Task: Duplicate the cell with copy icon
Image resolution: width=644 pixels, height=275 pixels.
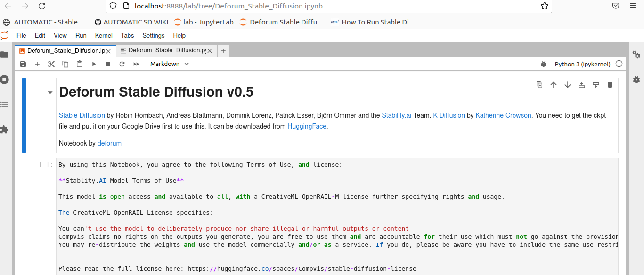Action: [x=539, y=85]
